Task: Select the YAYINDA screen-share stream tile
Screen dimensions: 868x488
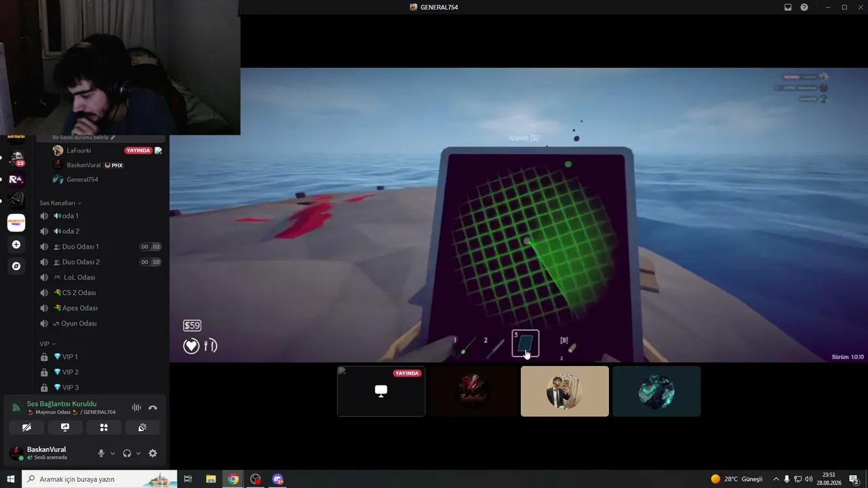Action: [381, 391]
